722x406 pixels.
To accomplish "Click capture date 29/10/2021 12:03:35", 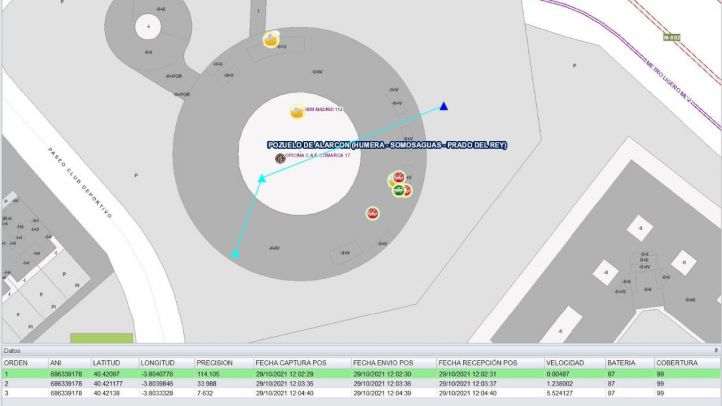I will 285,383.
